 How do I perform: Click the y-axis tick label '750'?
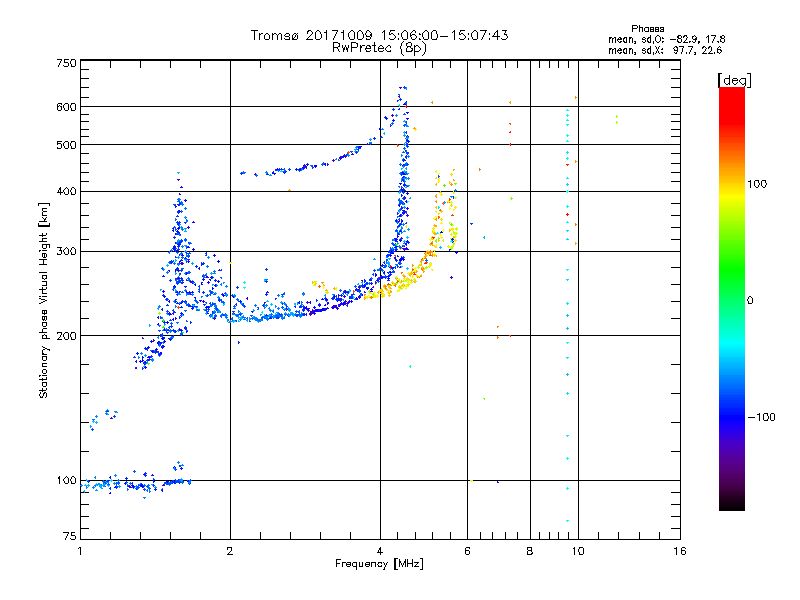66,63
